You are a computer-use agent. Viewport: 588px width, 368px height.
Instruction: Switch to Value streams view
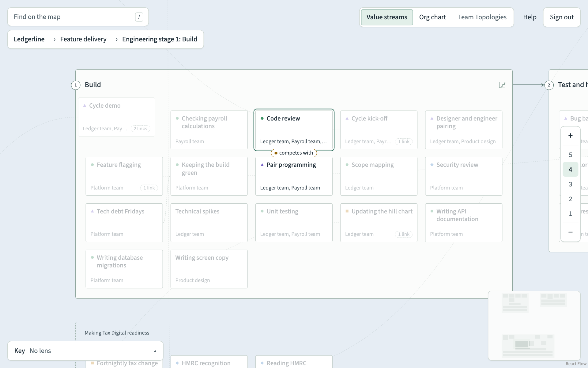point(387,17)
